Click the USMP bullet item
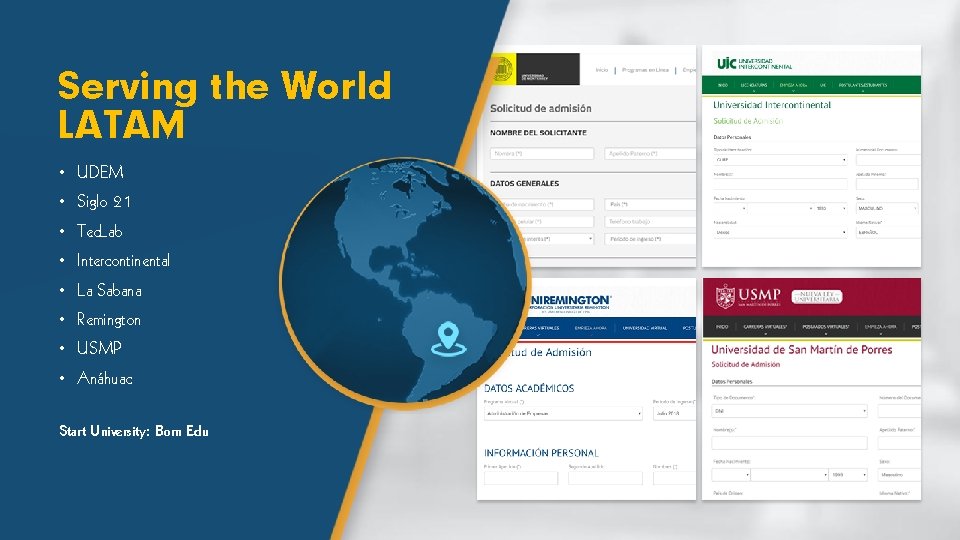The image size is (960, 540). click(x=99, y=348)
